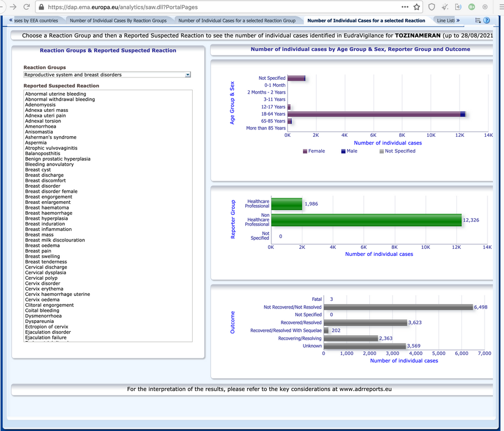Choose 'Breast milk discolouration' reaction
This screenshot has width=504, height=431.
[55, 240]
